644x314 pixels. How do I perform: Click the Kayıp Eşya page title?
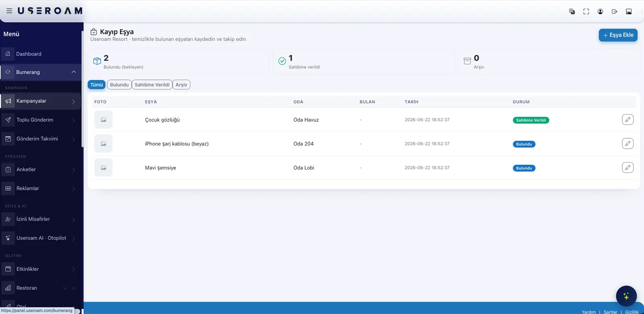coord(117,32)
